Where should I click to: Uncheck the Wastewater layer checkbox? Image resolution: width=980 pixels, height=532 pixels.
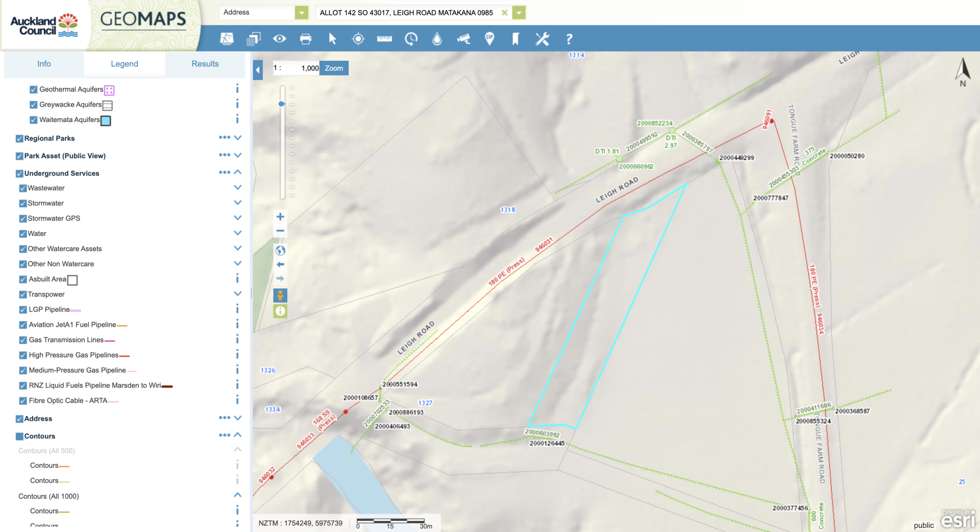point(23,188)
